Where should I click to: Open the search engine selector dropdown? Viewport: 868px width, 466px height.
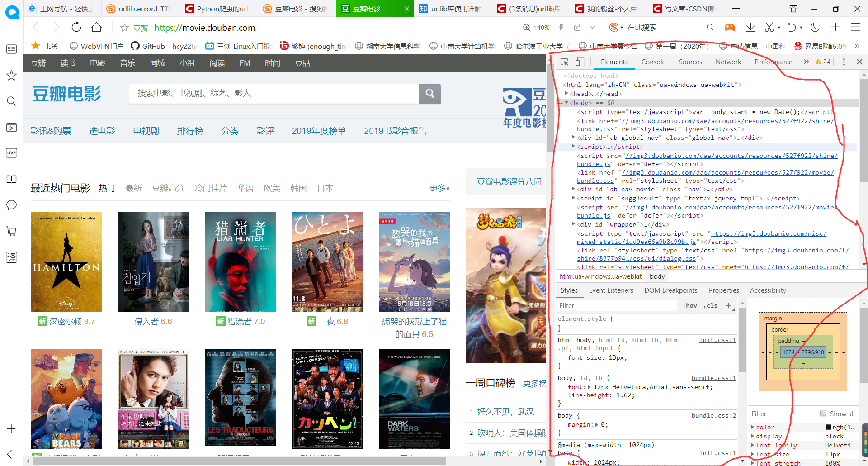[616, 28]
